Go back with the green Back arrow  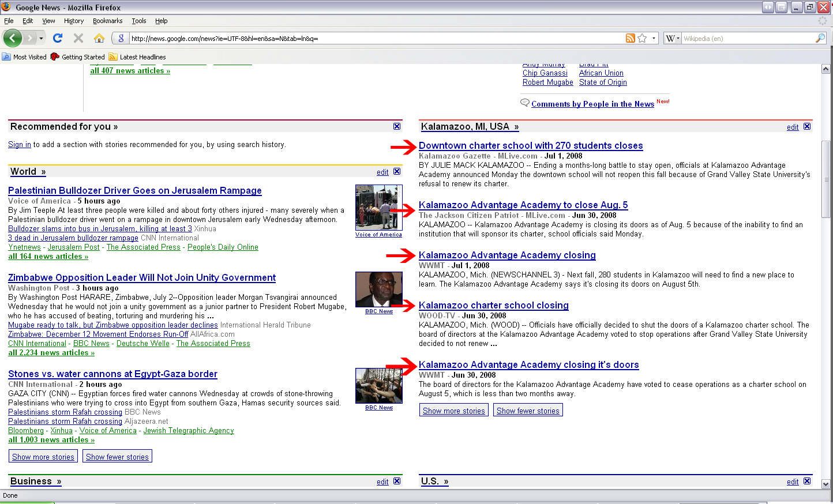click(12, 38)
